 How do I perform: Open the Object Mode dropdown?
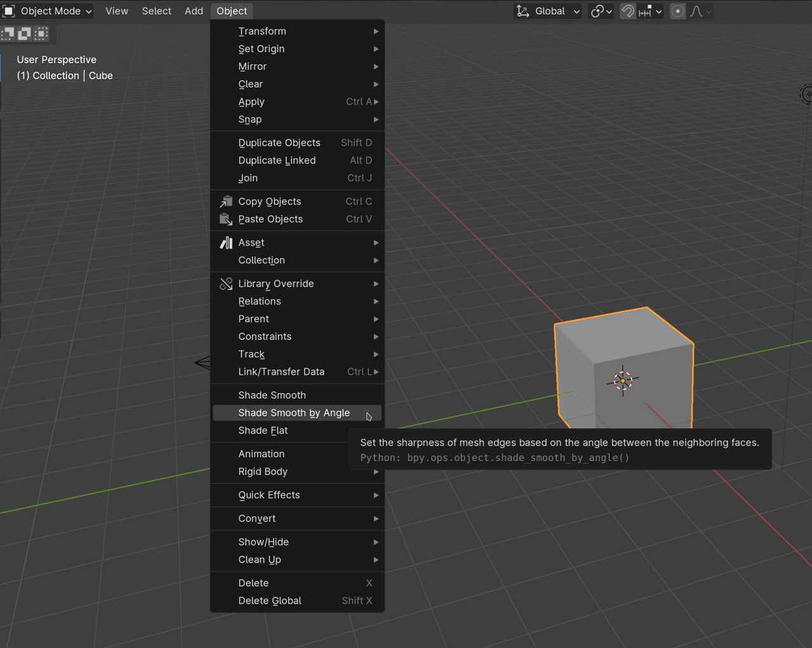tap(48, 11)
